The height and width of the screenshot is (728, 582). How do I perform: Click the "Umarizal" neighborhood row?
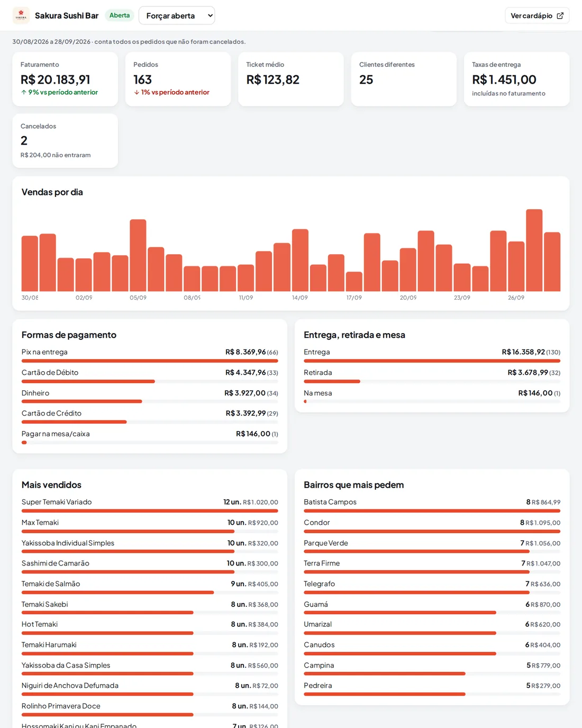pos(432,627)
